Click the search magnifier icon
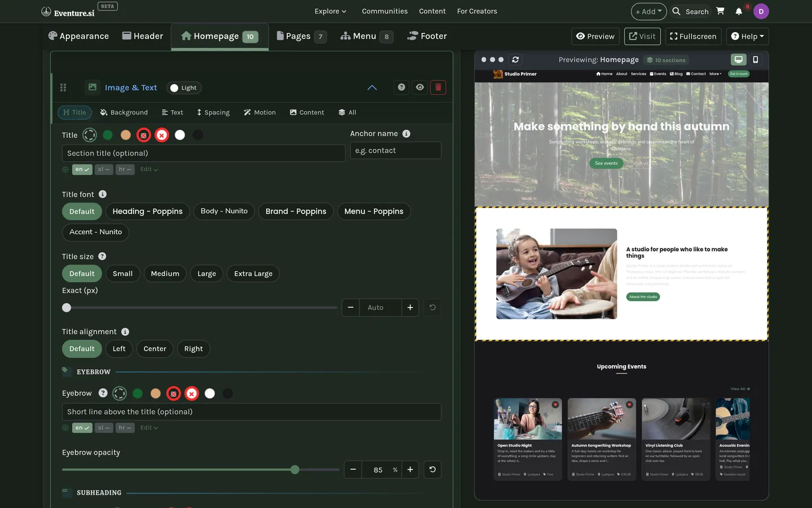The image size is (812, 508). coord(676,11)
